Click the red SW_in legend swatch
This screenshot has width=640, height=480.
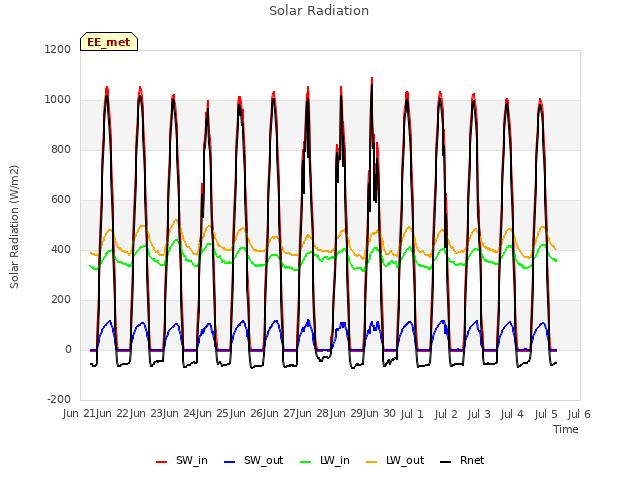coord(162,462)
